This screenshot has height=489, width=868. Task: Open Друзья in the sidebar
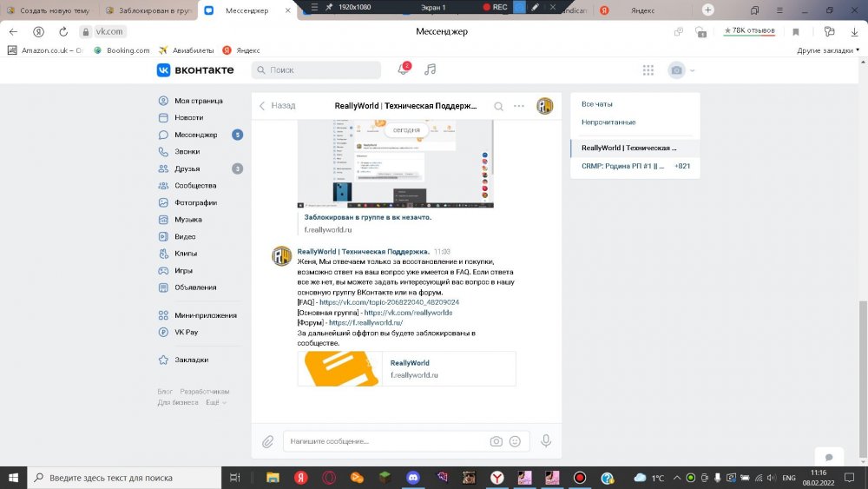coord(187,169)
